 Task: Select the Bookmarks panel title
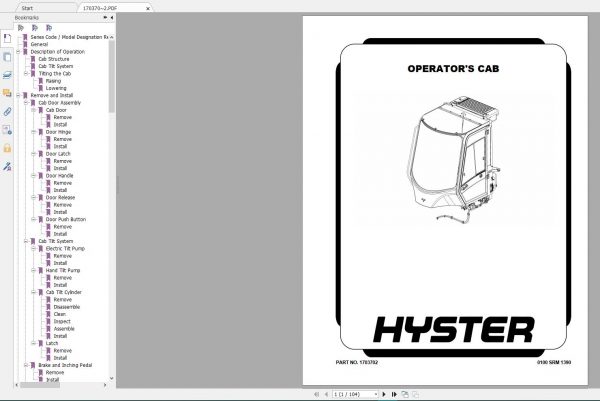(x=26, y=18)
